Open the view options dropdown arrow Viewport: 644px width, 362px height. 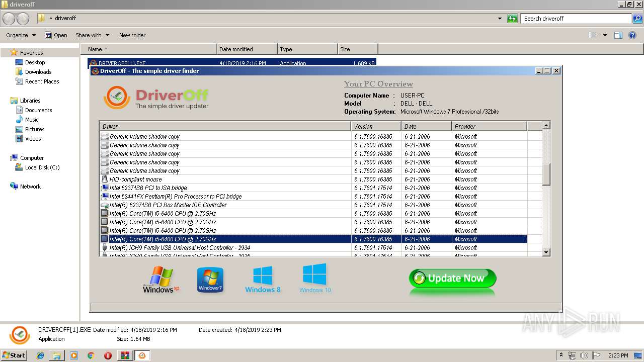605,35
